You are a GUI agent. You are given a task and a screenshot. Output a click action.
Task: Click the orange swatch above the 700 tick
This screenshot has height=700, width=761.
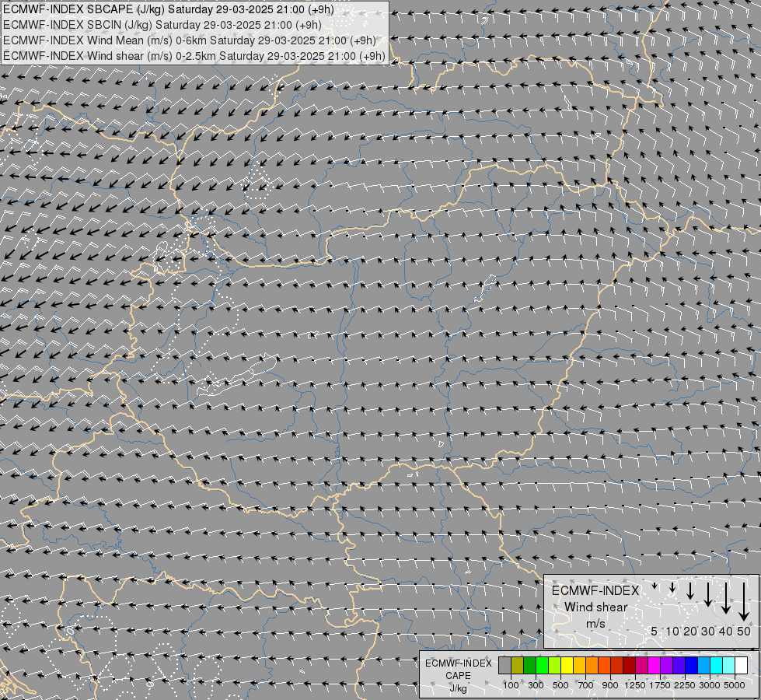[x=592, y=665]
